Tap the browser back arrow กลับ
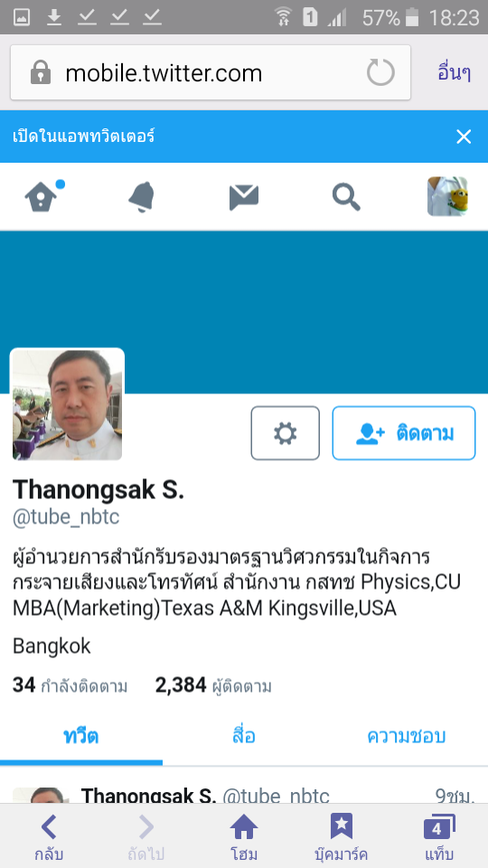This screenshot has width=488, height=868. (49, 837)
